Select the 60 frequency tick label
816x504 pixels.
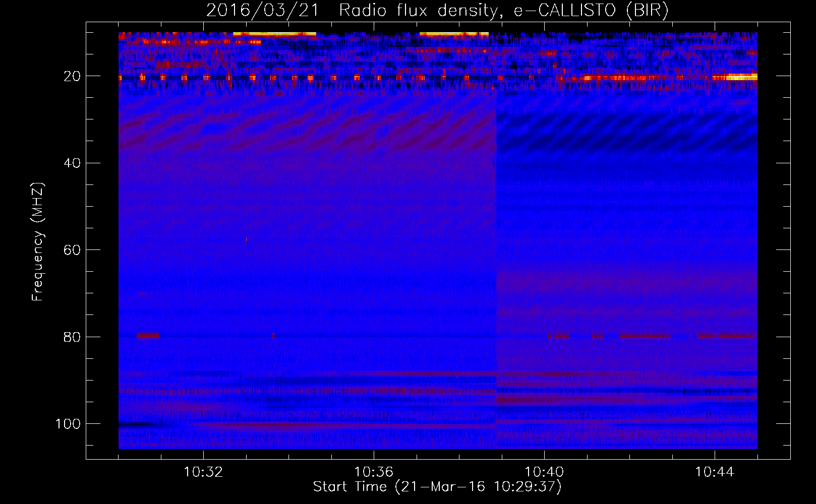[72, 250]
